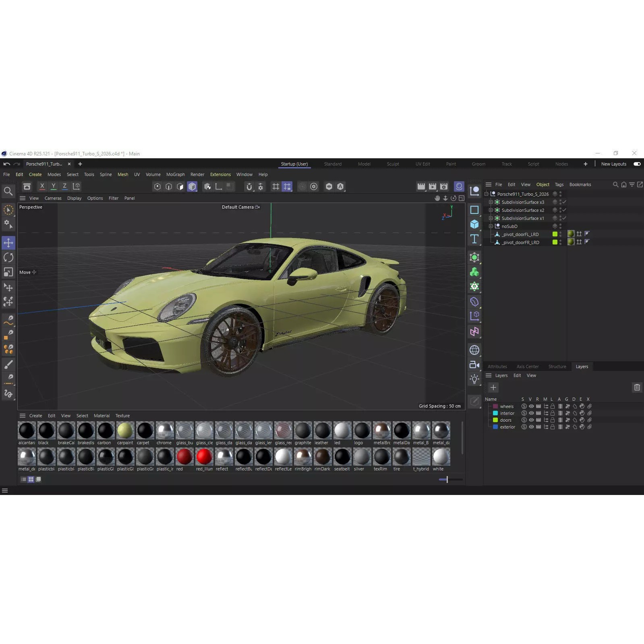Image resolution: width=644 pixels, height=644 pixels.
Task: Select the Brush paint tool
Action: pyautogui.click(x=8, y=364)
